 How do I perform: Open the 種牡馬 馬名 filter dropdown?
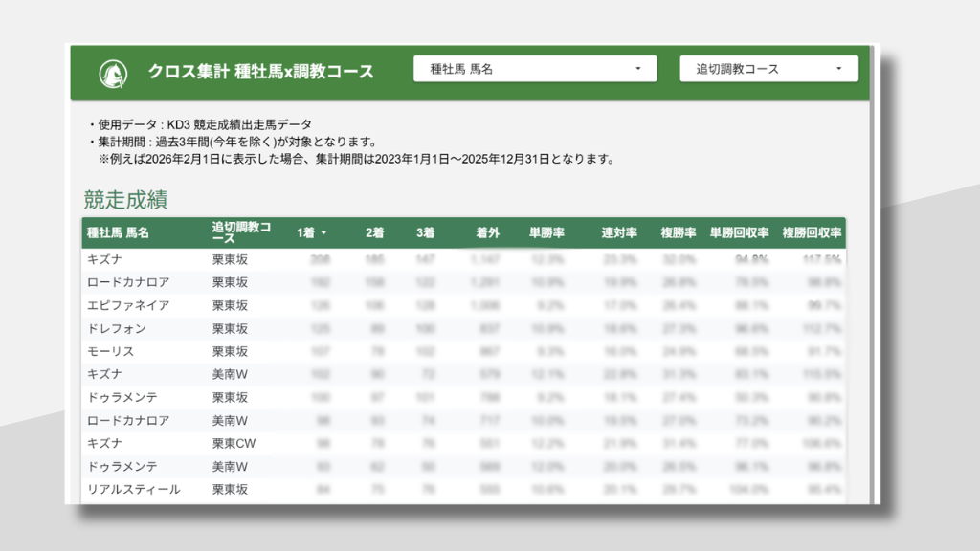535,69
